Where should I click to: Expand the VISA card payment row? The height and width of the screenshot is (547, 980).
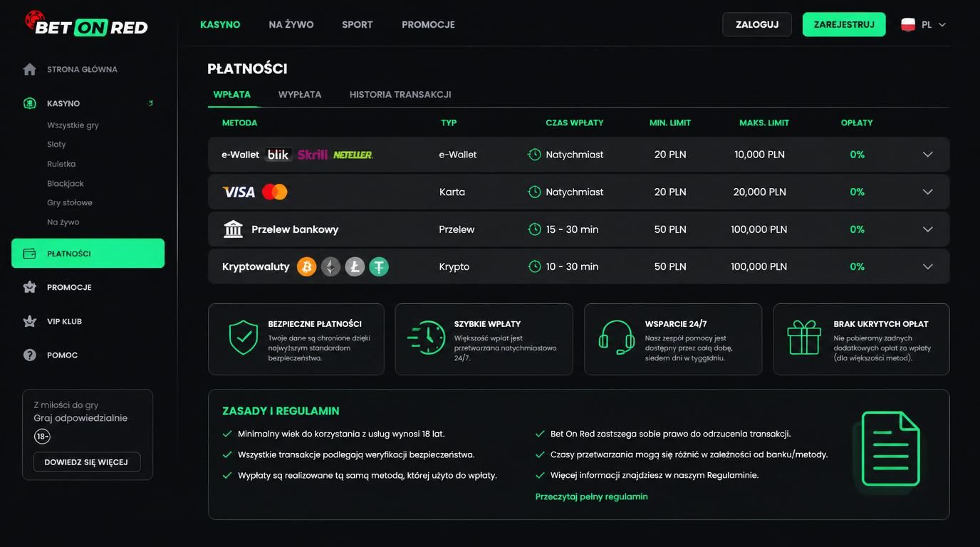click(x=927, y=192)
